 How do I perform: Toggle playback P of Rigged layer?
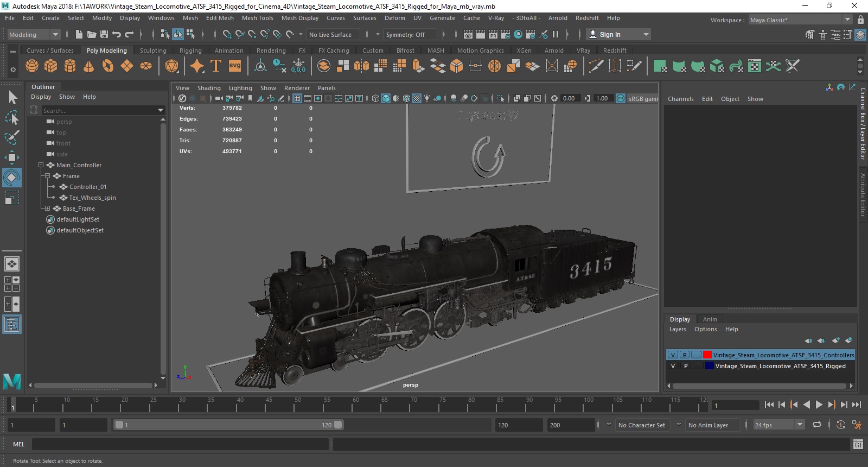coord(685,366)
